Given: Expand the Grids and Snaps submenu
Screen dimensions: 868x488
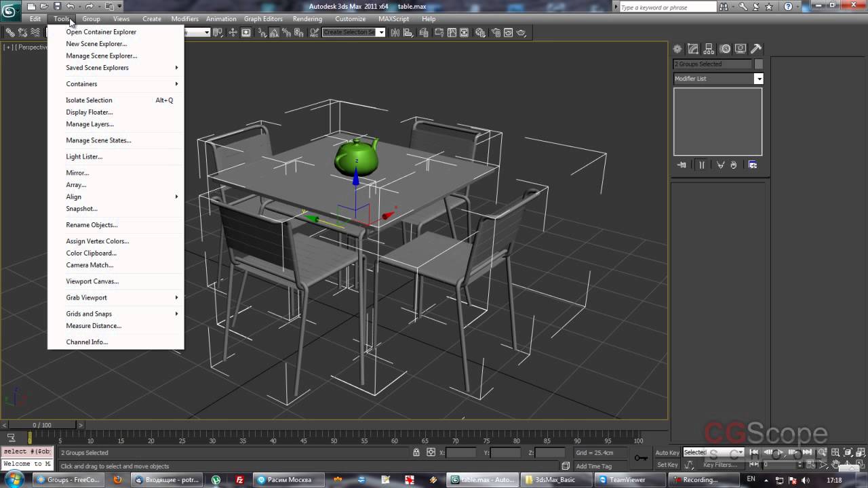Looking at the screenshot, I should tap(89, 314).
